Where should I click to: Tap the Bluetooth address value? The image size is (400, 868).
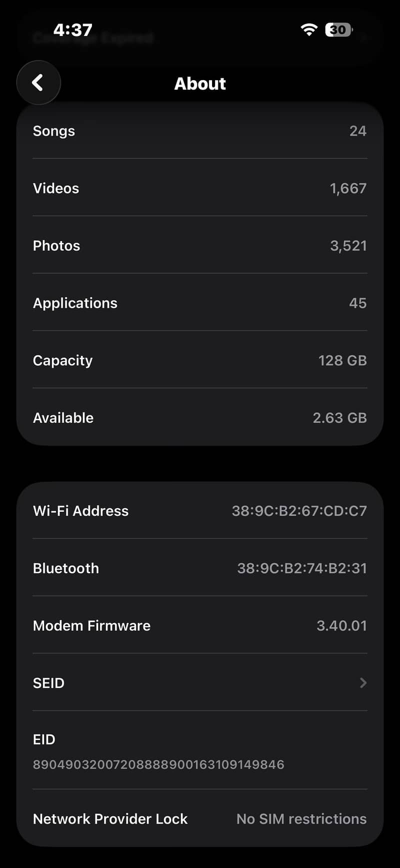(x=301, y=569)
